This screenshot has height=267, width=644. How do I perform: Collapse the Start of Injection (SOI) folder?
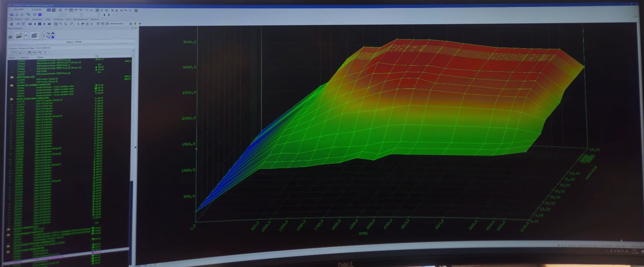pos(11,98)
